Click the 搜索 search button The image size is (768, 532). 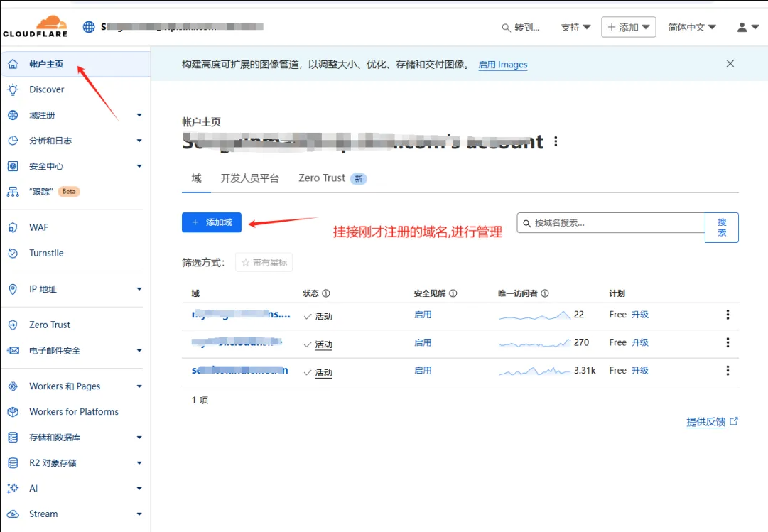coord(722,227)
